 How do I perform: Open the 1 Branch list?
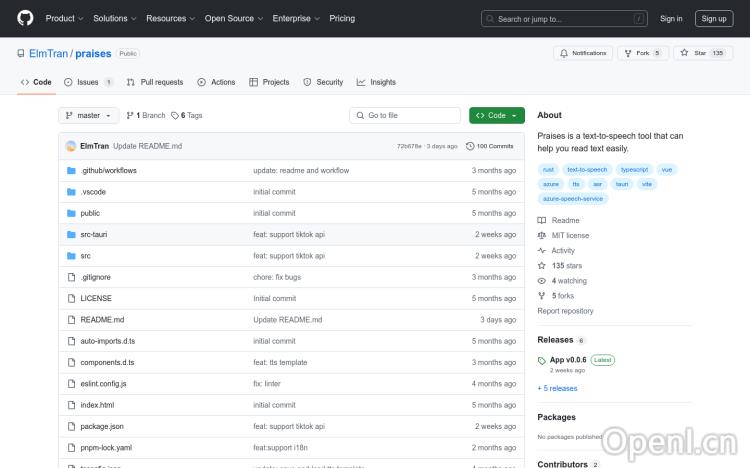(x=146, y=116)
